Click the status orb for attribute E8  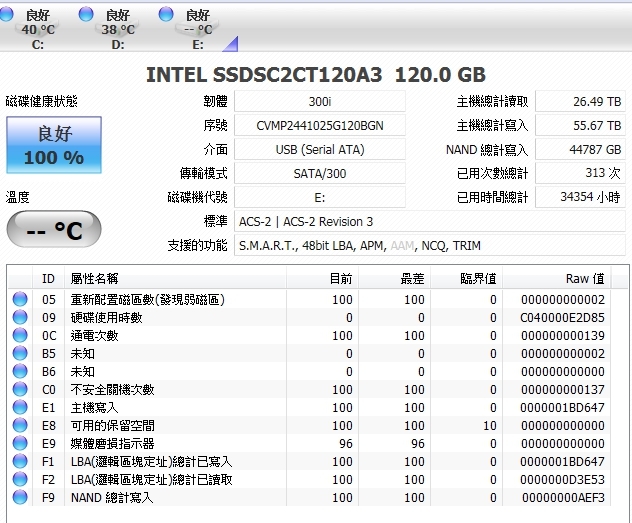click(20, 425)
